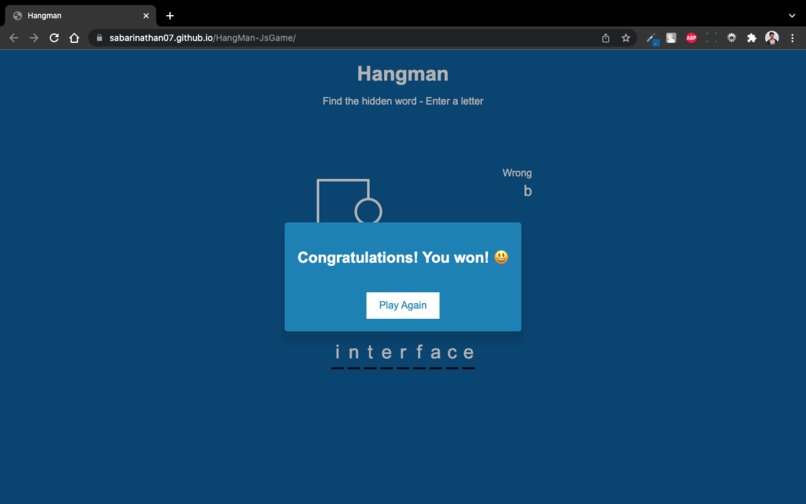Screen dimensions: 806x504
Task: Bookmark this page with the star icon
Action: pyautogui.click(x=626, y=38)
